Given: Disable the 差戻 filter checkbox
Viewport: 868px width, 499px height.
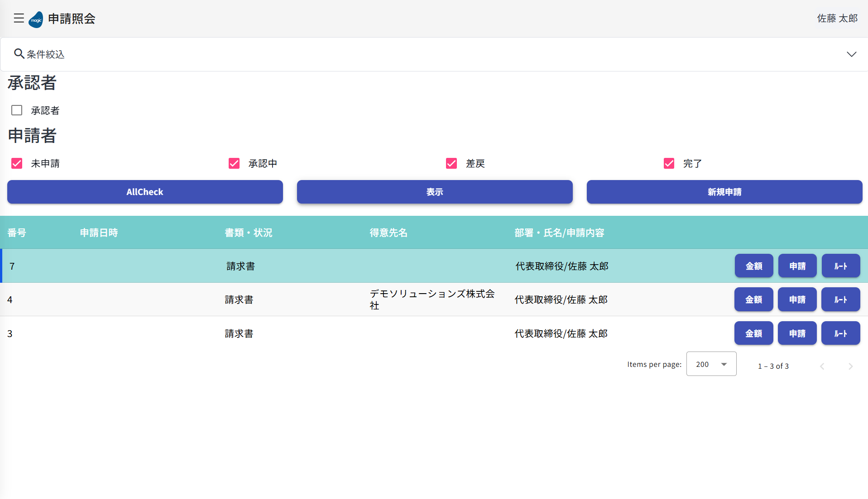Looking at the screenshot, I should (451, 163).
